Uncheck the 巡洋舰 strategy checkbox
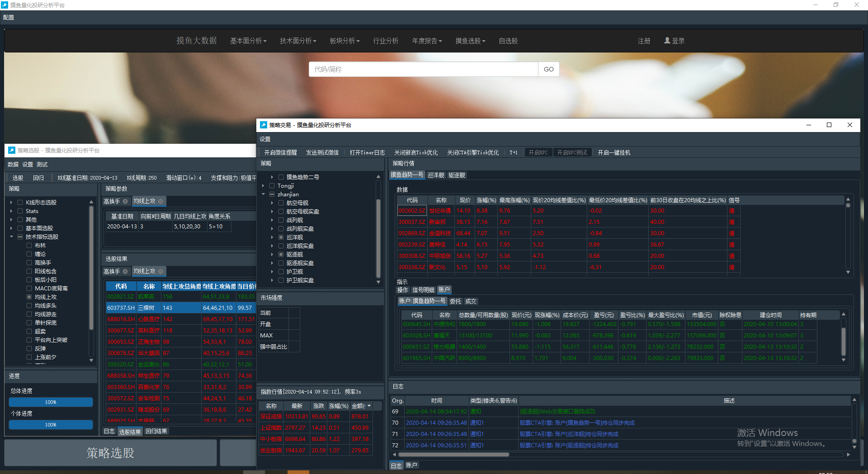868x474 pixels. pos(281,237)
